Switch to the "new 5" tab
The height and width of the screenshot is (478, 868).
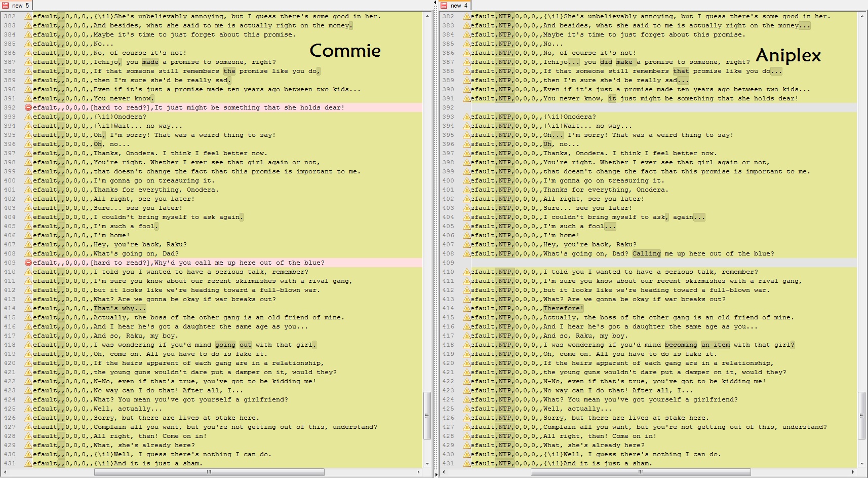[x=16, y=5]
